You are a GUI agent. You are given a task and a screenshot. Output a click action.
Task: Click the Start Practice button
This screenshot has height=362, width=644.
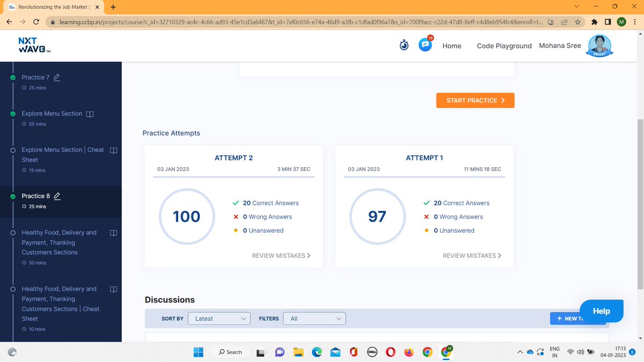[475, 100]
